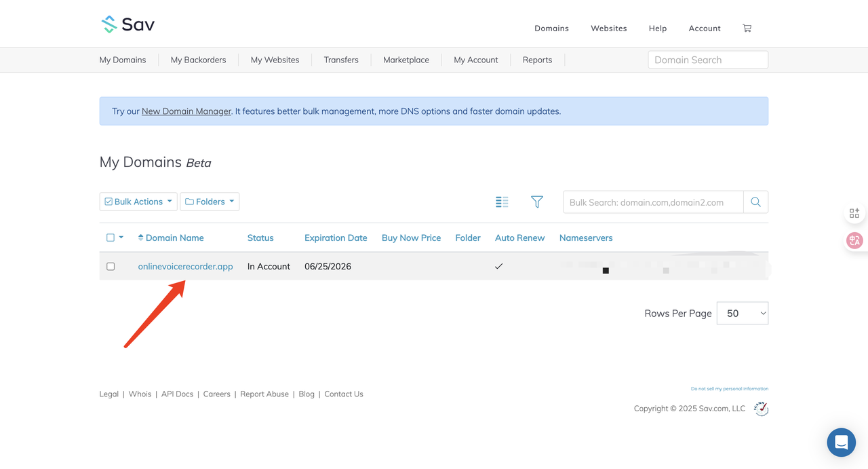Open the Marketplace tab
Screen dimensions: 868x469
pos(406,60)
